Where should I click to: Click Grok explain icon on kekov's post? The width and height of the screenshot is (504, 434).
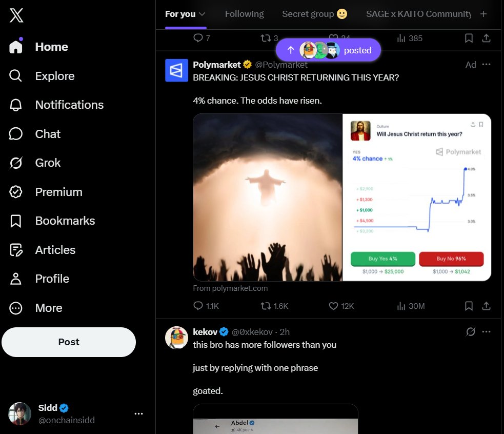[470, 332]
